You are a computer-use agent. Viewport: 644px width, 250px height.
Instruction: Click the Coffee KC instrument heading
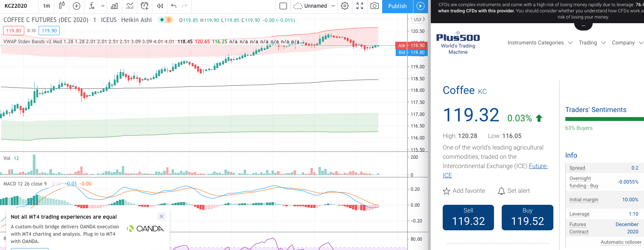(465, 90)
